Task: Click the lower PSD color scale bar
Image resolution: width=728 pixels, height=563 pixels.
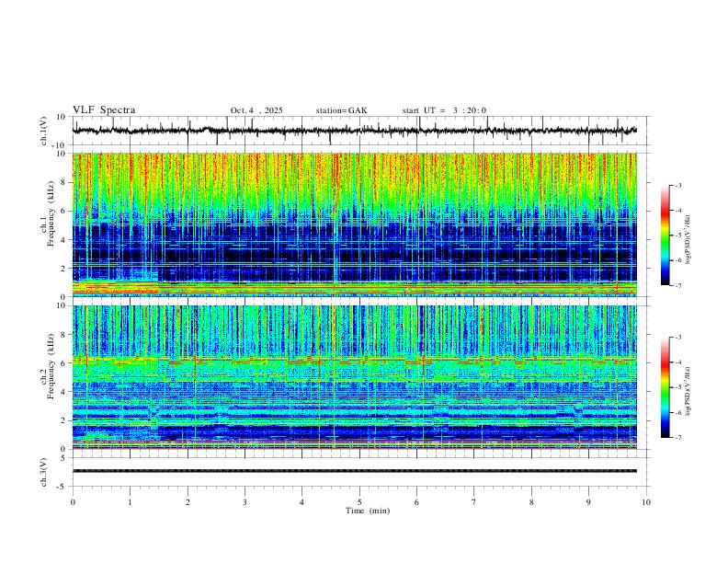Action: point(665,387)
